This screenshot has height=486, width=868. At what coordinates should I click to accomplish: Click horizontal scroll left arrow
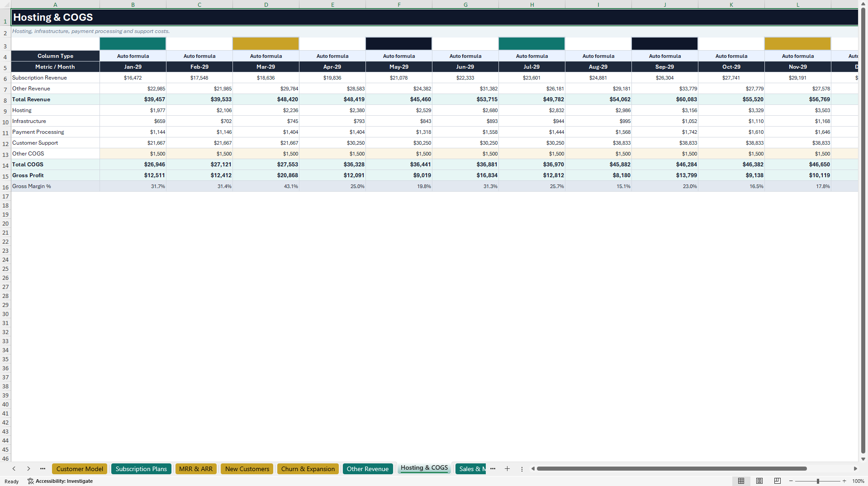pos(533,469)
